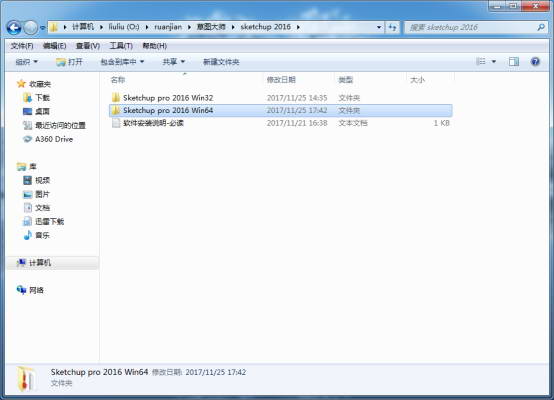
Task: Open the 组织 dropdown menu
Action: coord(26,62)
